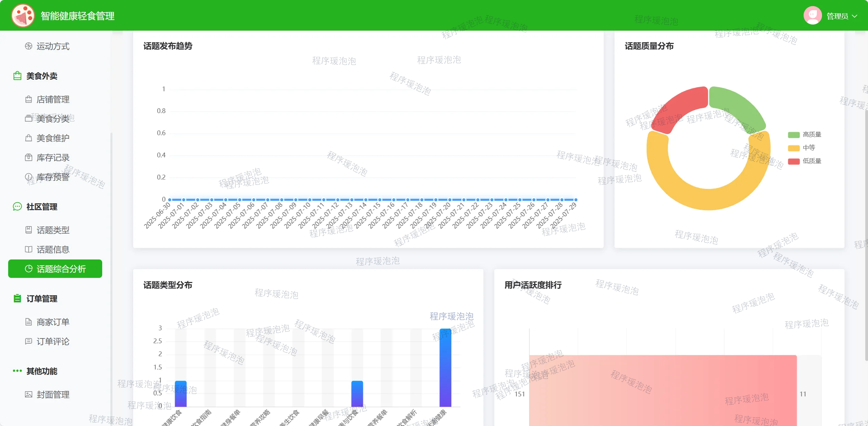Screen dimensions: 868x426
Task: Click the 库存预警 warning icon
Action: [29, 177]
